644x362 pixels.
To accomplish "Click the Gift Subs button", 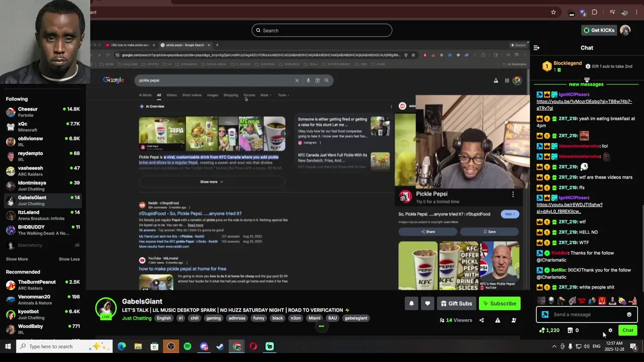I will pyautogui.click(x=456, y=303).
